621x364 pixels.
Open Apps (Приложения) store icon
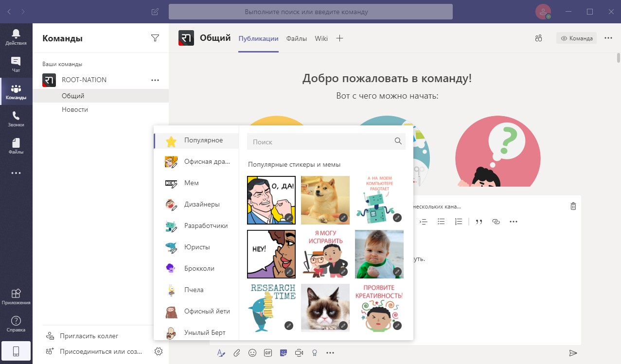click(x=16, y=296)
